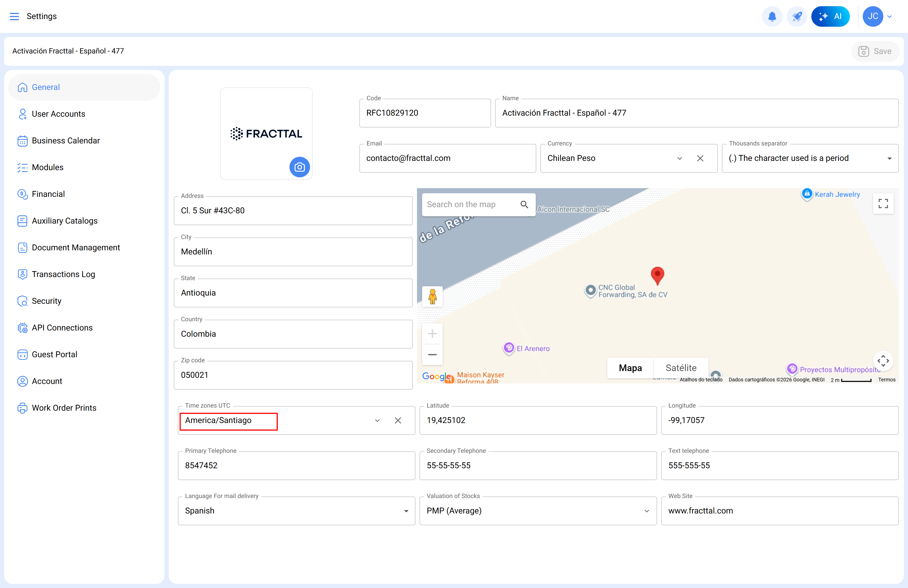
Task: Go to the API Connections section
Action: point(62,328)
